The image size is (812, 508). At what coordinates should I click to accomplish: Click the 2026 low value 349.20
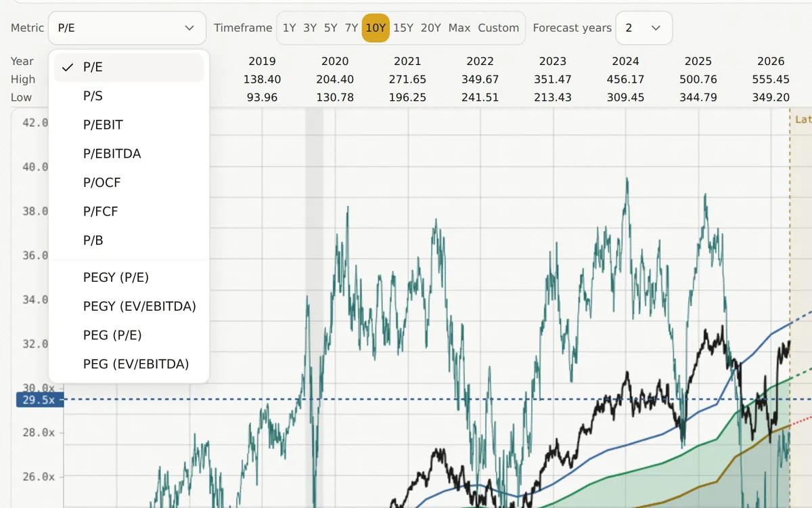pos(771,98)
